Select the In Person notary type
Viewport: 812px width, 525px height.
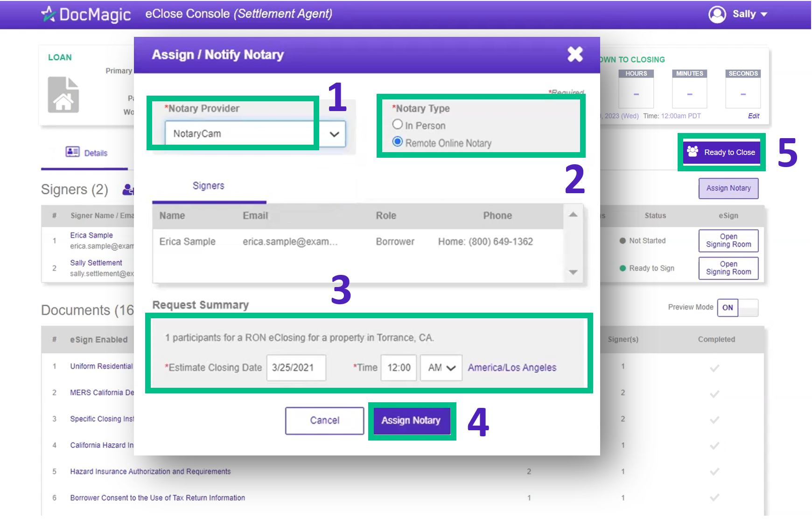(x=398, y=125)
